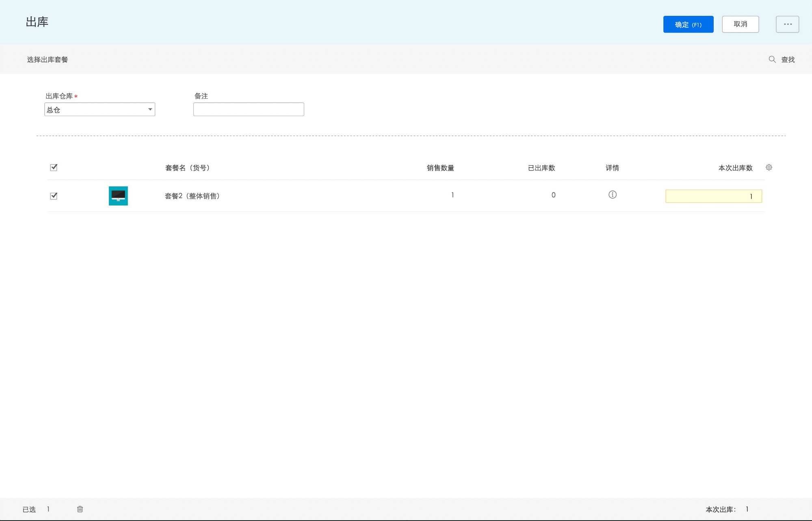Screen dimensions: 812x521
Task: Click the trash icon in bottom bar
Action: click(80, 509)
